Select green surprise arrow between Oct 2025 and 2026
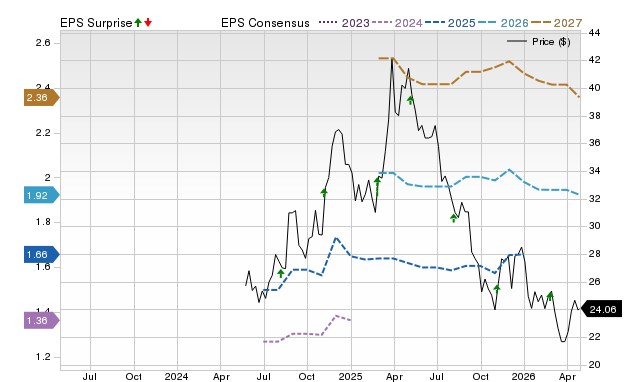The width and height of the screenshot is (640, 382). pyautogui.click(x=497, y=289)
